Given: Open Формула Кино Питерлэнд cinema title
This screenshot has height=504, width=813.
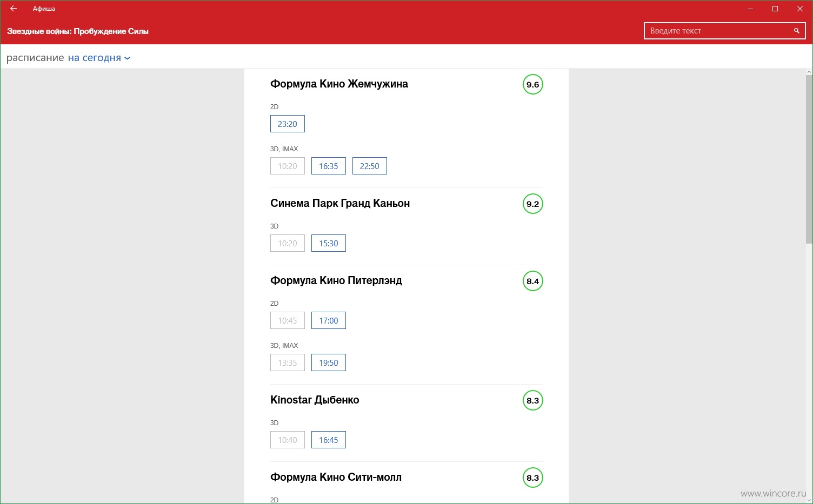Looking at the screenshot, I should (x=336, y=281).
